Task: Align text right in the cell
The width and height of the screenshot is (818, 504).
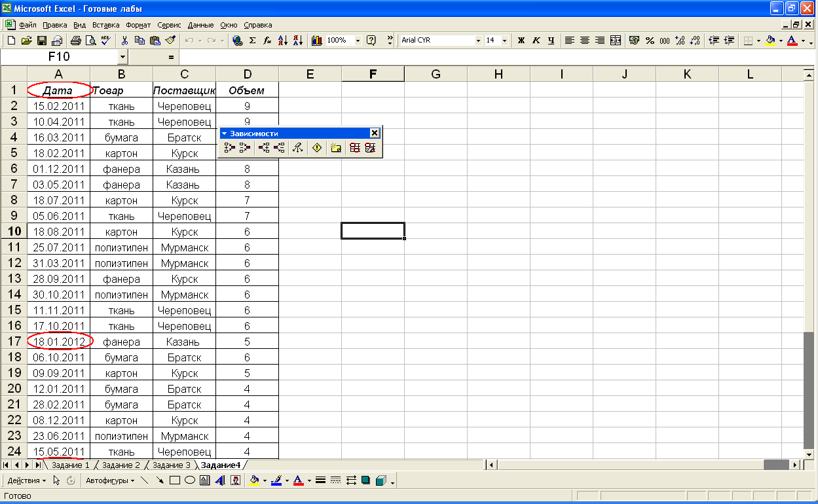Action: (600, 40)
